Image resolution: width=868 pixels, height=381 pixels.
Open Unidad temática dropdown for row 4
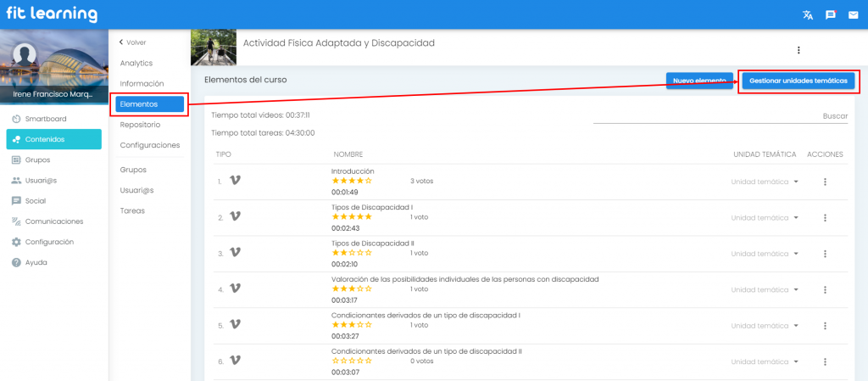pyautogui.click(x=765, y=289)
